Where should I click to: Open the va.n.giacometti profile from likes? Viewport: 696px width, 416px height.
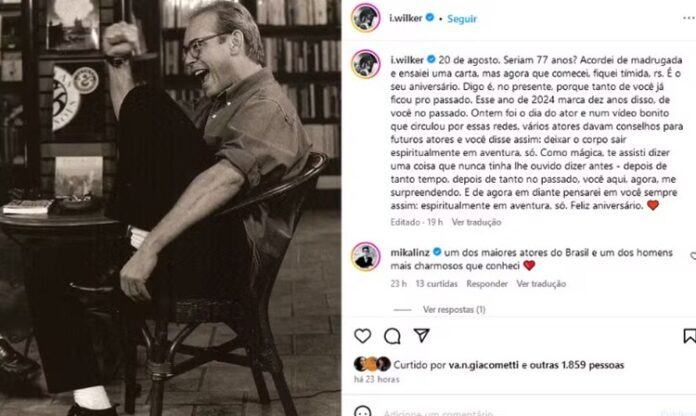point(483,365)
